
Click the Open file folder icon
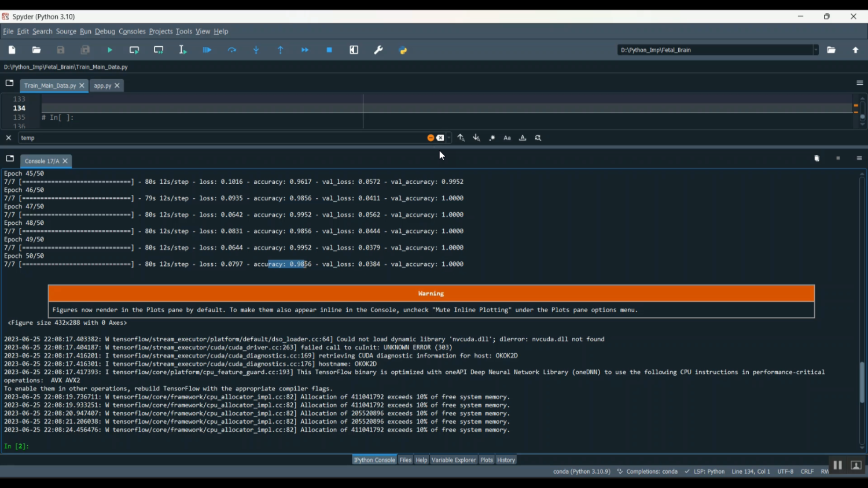coord(36,50)
